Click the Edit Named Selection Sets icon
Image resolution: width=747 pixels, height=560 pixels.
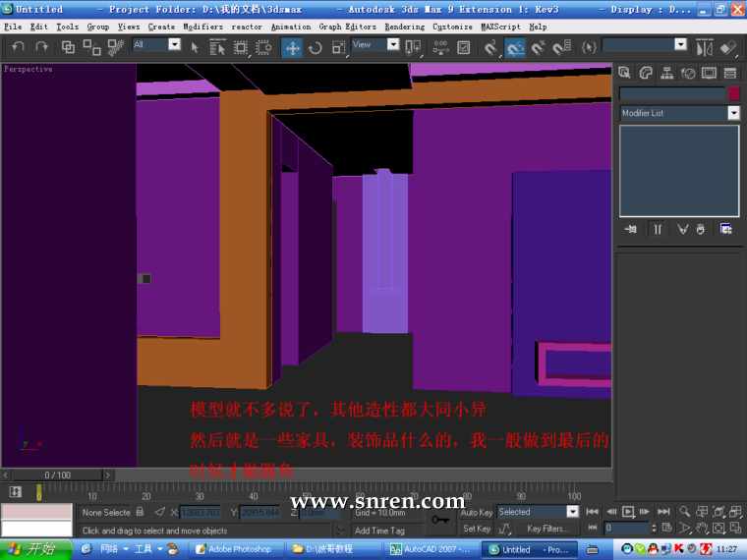coord(589,47)
